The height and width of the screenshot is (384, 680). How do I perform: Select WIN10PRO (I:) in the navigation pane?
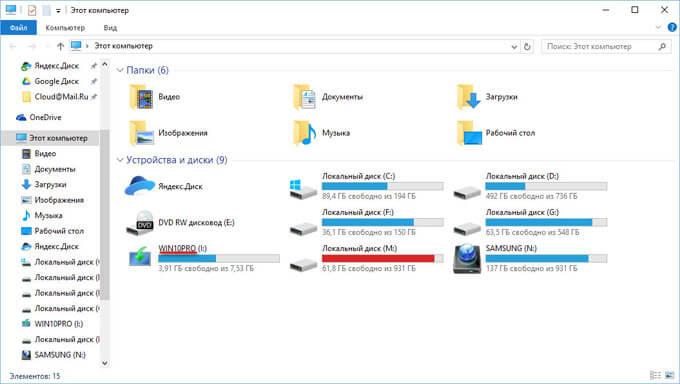(59, 324)
